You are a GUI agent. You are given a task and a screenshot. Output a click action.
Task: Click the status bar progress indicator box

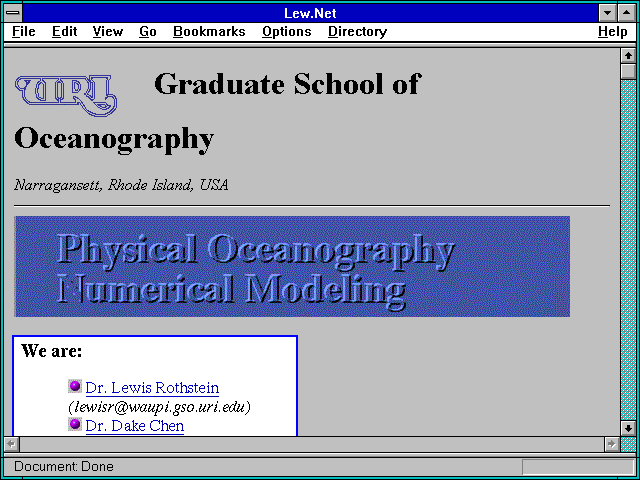[578, 467]
